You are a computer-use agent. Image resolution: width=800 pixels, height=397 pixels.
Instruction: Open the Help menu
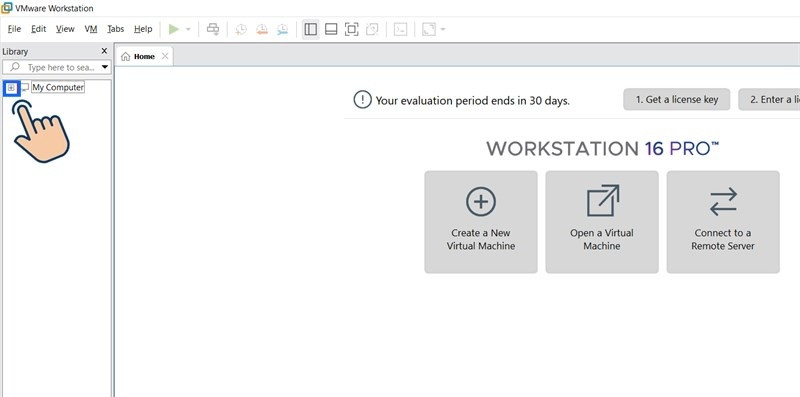[143, 29]
